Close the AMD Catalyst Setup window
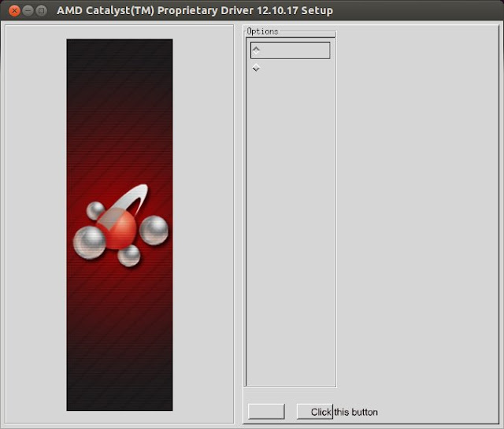This screenshot has width=504, height=429. click(14, 10)
